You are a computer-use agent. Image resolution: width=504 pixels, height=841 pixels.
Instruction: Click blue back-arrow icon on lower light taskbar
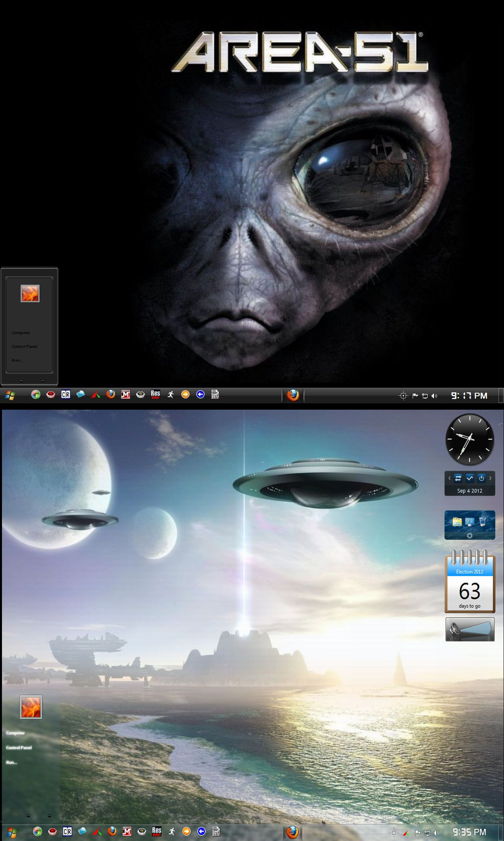pyautogui.click(x=201, y=831)
